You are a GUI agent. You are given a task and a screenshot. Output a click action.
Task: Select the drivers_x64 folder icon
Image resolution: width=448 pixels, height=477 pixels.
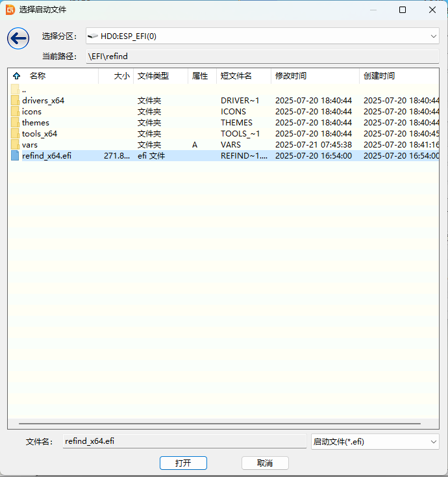tap(16, 101)
